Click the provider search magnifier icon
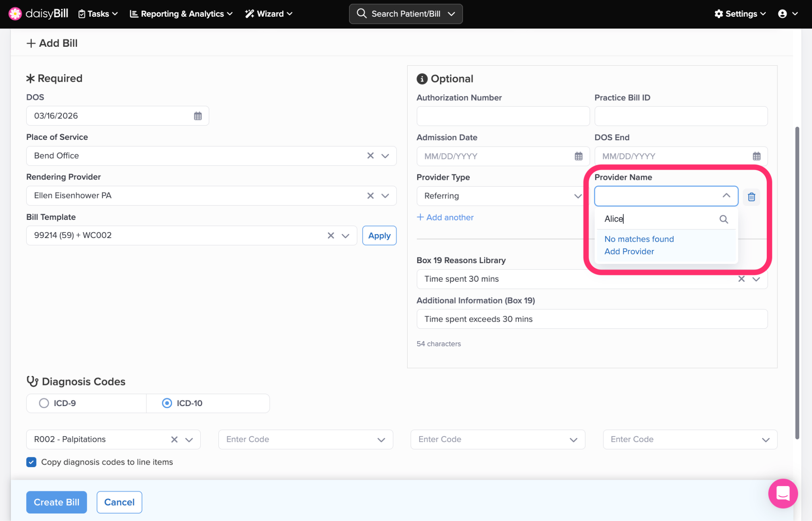The width and height of the screenshot is (812, 521). (724, 219)
